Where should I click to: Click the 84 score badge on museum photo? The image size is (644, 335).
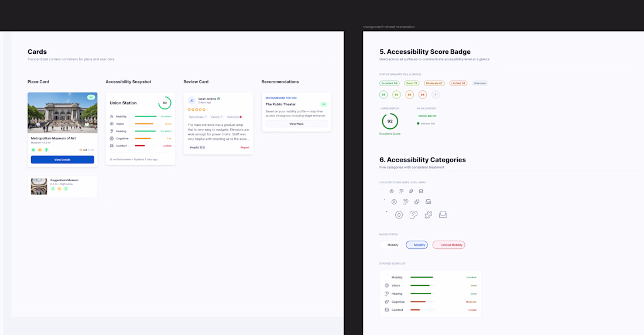pos(91,97)
